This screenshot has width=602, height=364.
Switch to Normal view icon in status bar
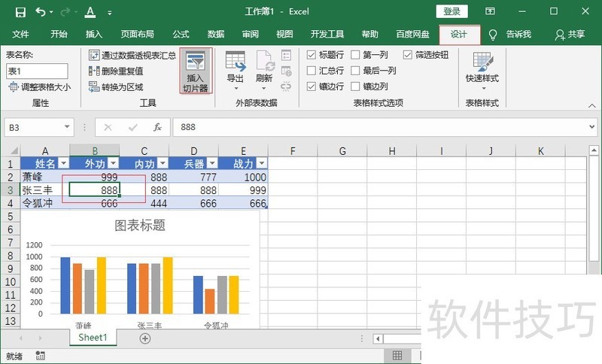click(397, 356)
